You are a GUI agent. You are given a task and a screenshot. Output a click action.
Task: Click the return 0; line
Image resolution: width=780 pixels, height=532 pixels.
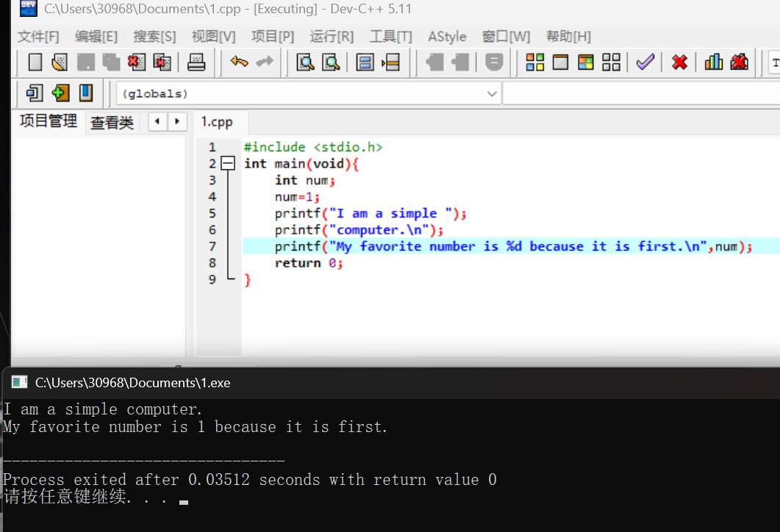[x=309, y=263]
